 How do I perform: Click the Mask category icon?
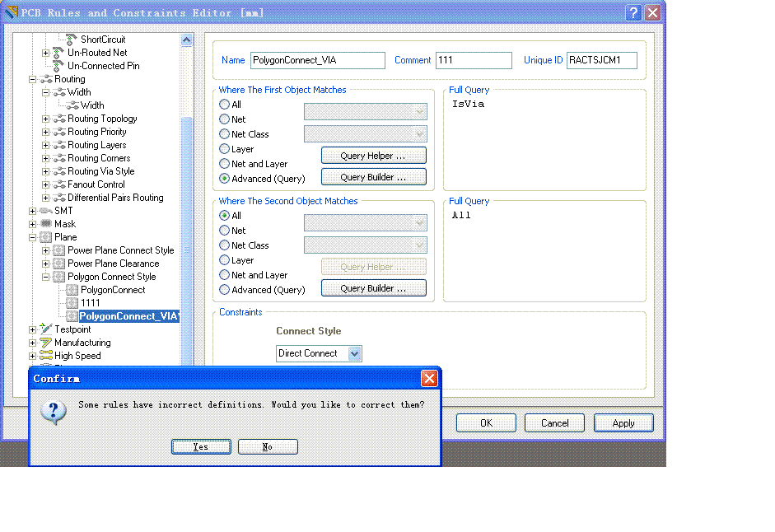click(x=46, y=224)
